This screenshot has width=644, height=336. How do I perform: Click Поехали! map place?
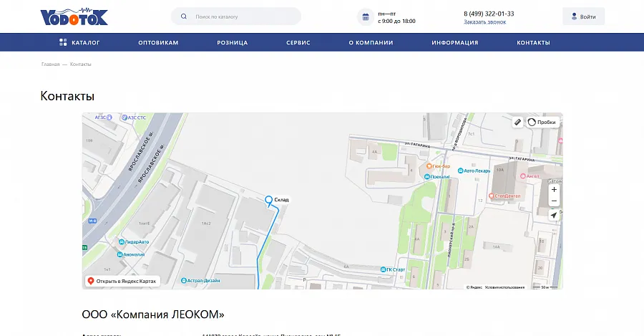tap(436, 177)
